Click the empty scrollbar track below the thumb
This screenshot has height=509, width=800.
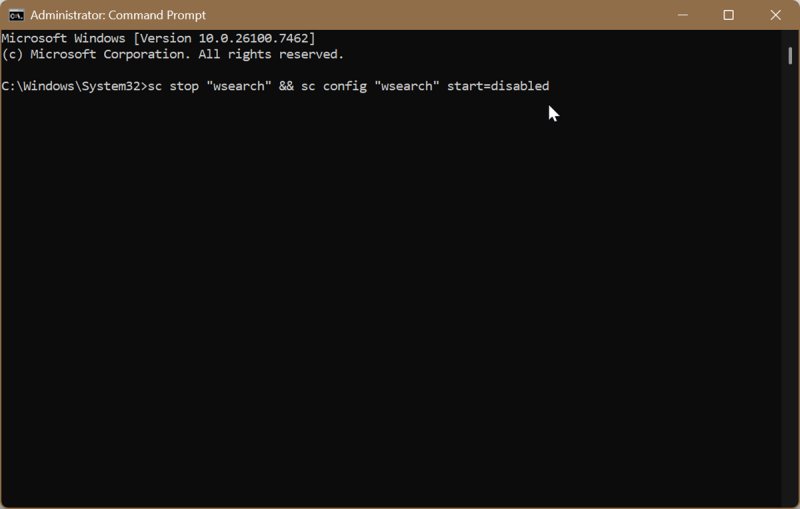tap(789, 300)
